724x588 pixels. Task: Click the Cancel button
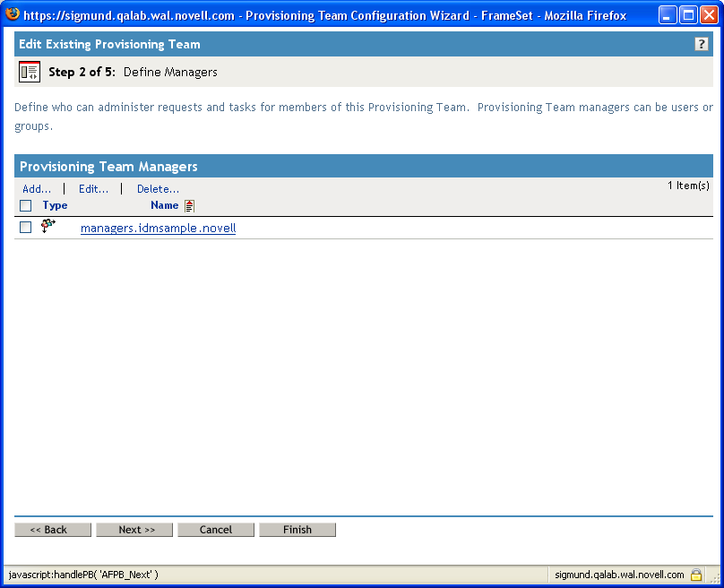point(216,530)
